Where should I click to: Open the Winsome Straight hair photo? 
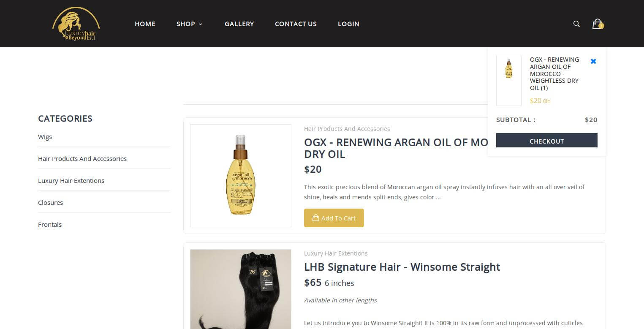pyautogui.click(x=241, y=289)
